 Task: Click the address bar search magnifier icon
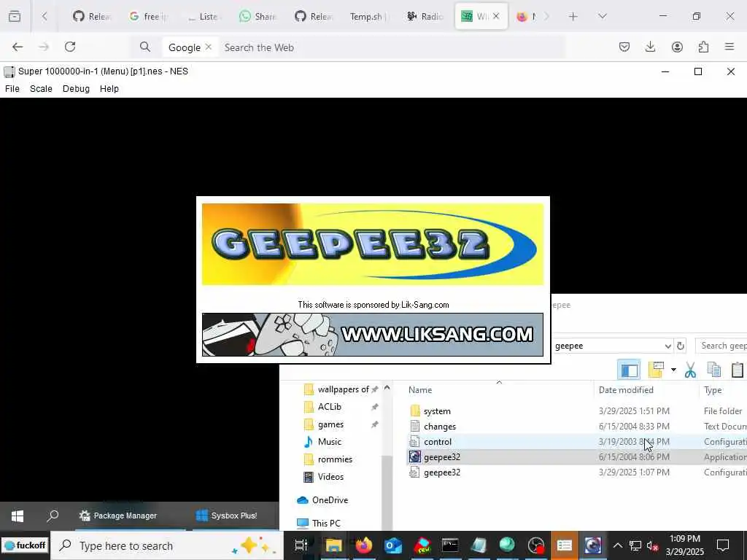145,47
